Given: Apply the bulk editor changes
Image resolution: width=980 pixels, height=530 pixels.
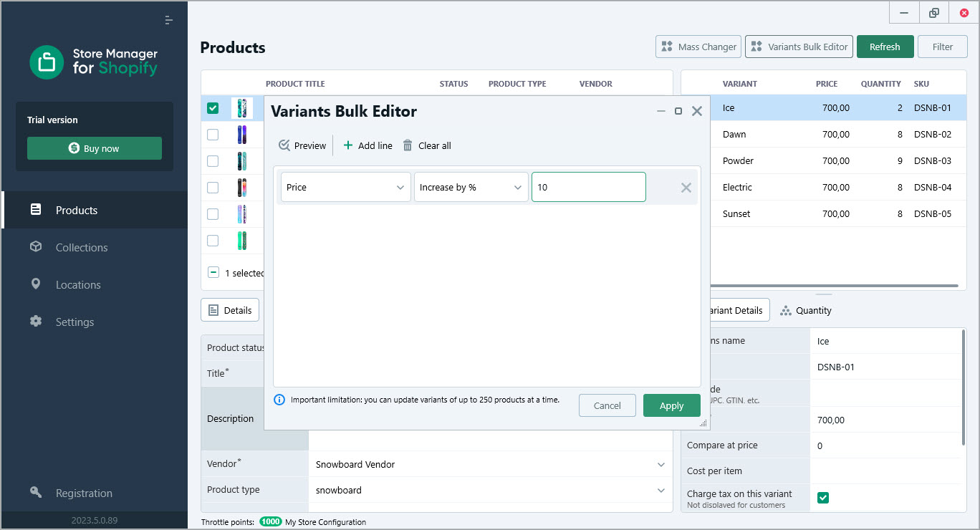Looking at the screenshot, I should point(672,405).
